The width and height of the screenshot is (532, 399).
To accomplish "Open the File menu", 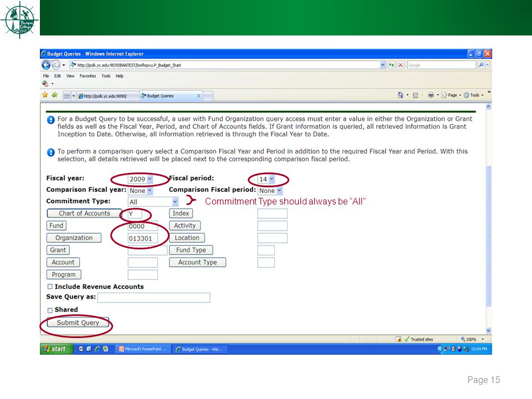I will [46, 76].
